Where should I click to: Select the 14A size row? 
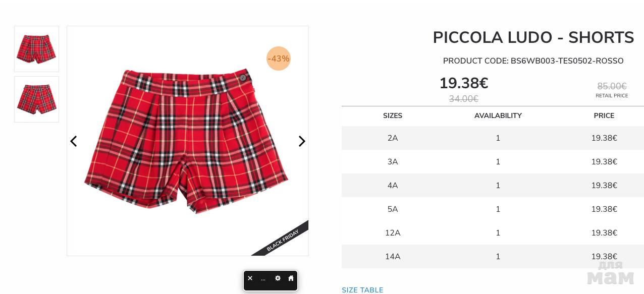coord(393,257)
